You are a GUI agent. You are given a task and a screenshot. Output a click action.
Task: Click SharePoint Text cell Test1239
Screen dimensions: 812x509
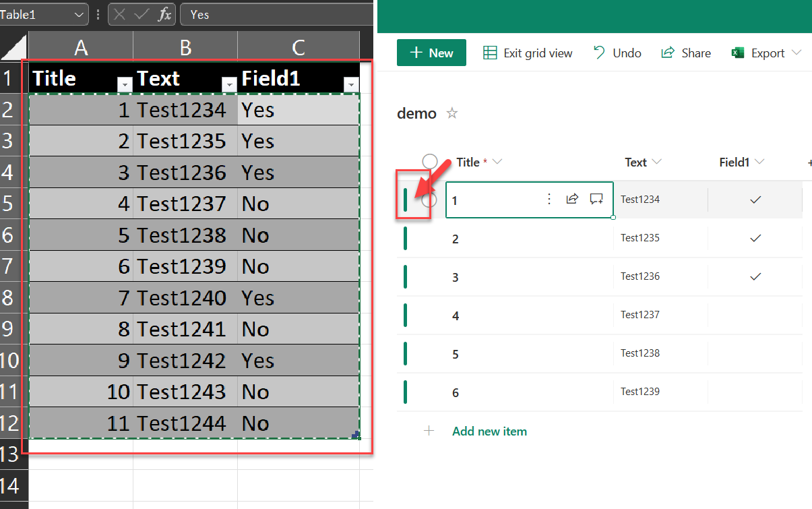coord(660,392)
